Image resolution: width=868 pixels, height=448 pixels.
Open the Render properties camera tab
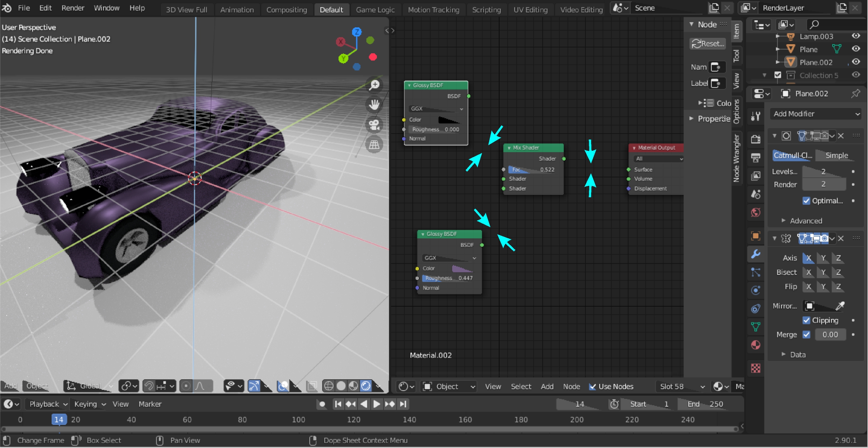(x=756, y=139)
